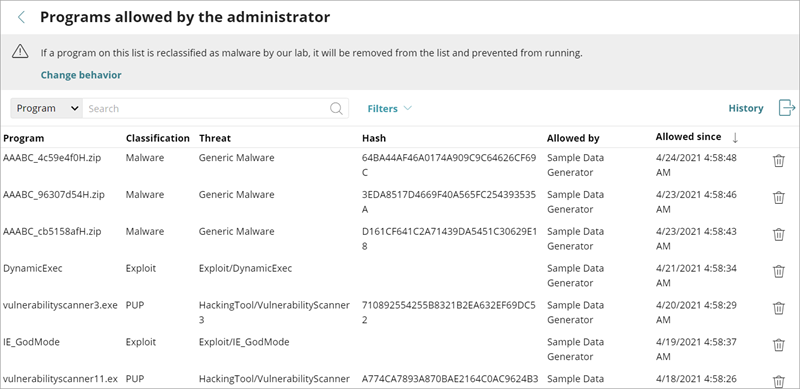Click the 4/23/2021 4:58:43 AM date
This screenshot has height=389, width=800.
click(x=696, y=238)
